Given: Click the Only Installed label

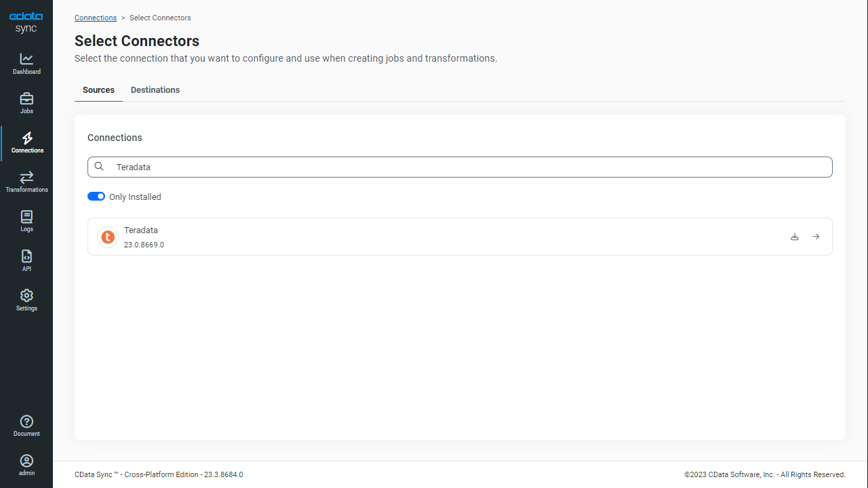Looking at the screenshot, I should click(x=135, y=197).
